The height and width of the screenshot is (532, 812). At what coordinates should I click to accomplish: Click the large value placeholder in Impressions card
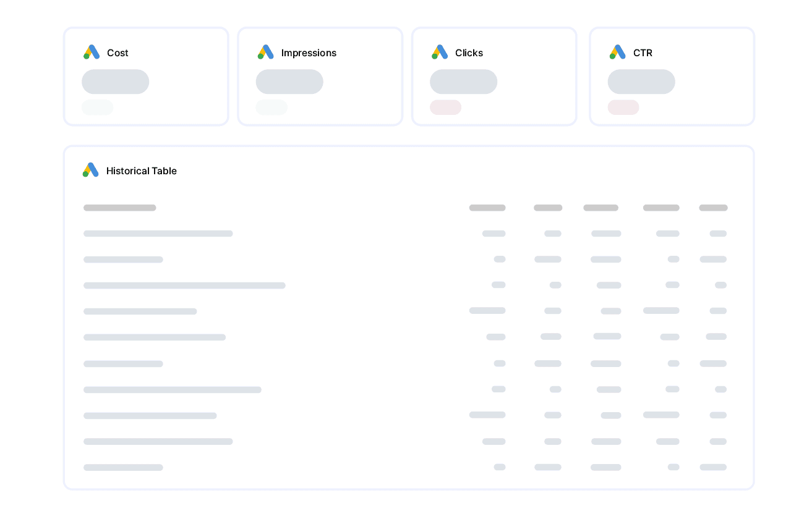point(289,82)
